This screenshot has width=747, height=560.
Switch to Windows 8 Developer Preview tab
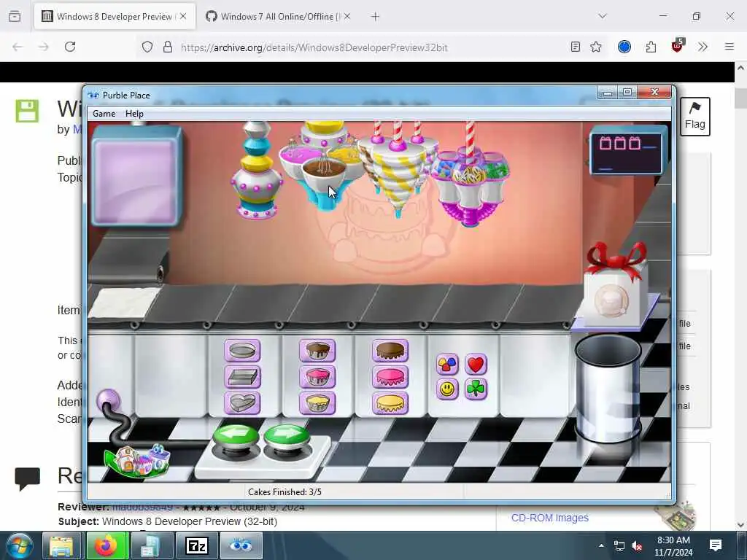coord(115,17)
